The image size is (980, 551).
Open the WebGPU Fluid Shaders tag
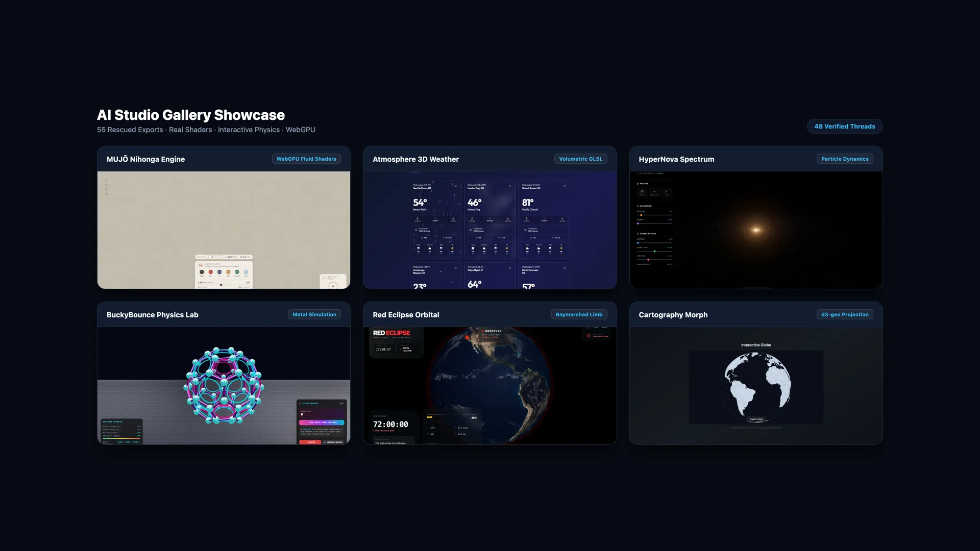point(306,159)
